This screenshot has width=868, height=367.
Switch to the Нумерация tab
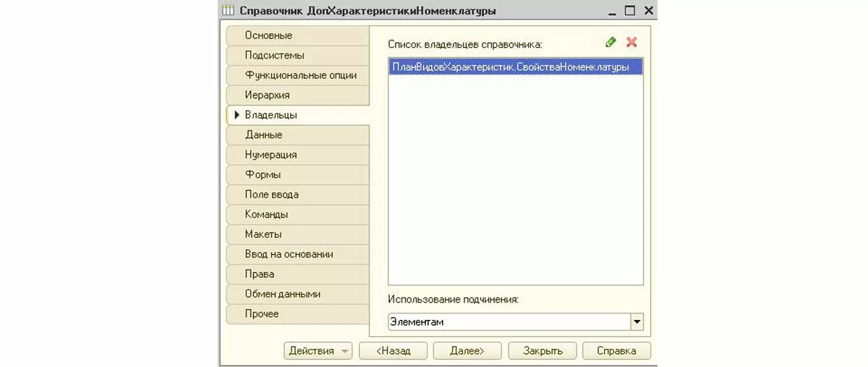(298, 155)
